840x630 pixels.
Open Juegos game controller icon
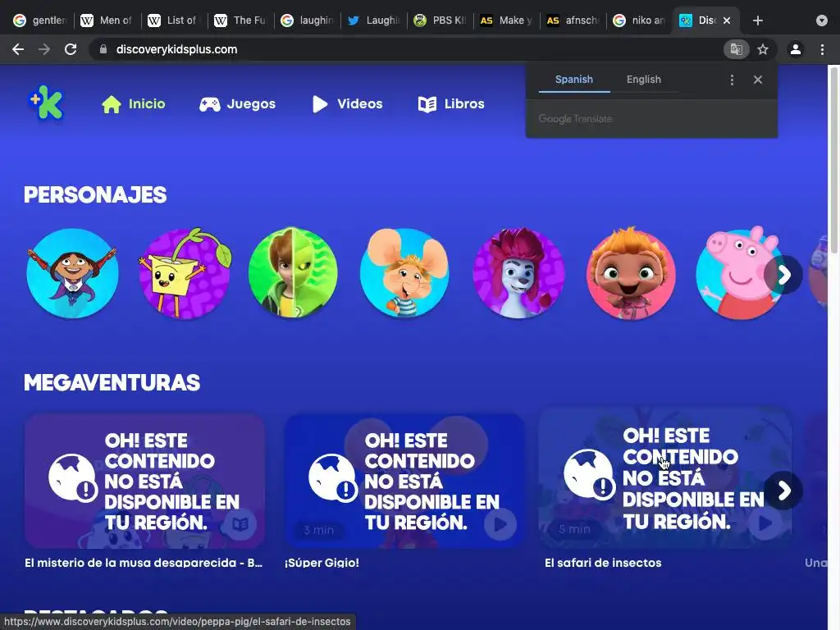209,104
